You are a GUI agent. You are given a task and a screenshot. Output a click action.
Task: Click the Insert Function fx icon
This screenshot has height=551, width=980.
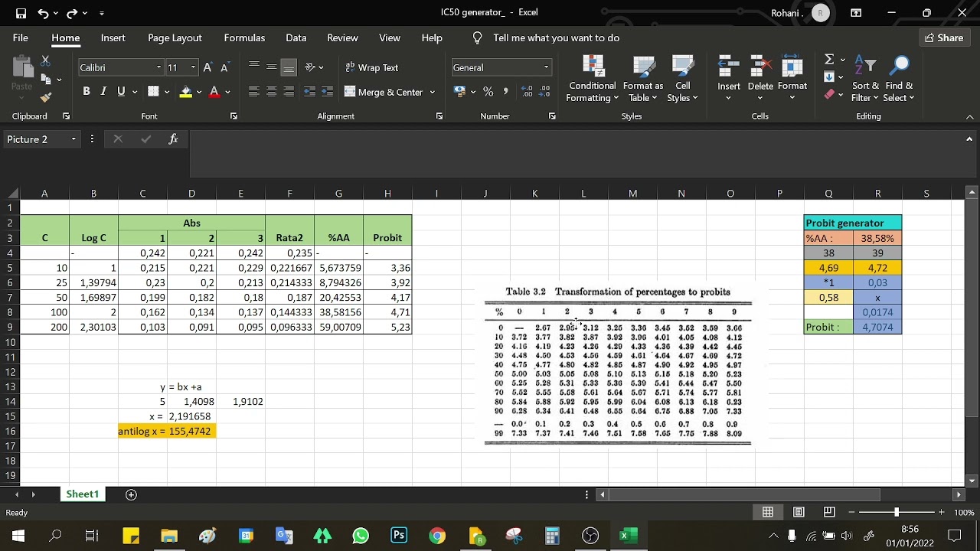(174, 139)
